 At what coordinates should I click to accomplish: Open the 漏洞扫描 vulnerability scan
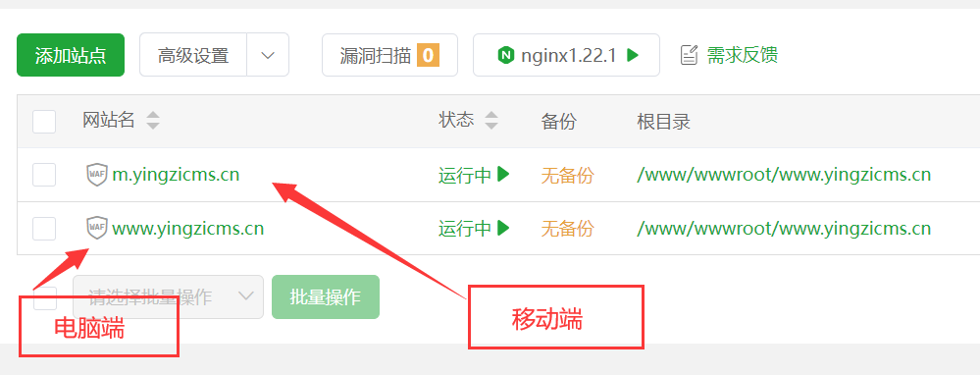(390, 55)
